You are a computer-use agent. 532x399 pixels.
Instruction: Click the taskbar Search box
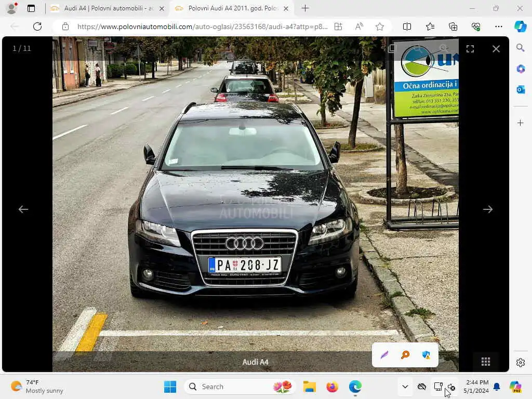point(240,387)
